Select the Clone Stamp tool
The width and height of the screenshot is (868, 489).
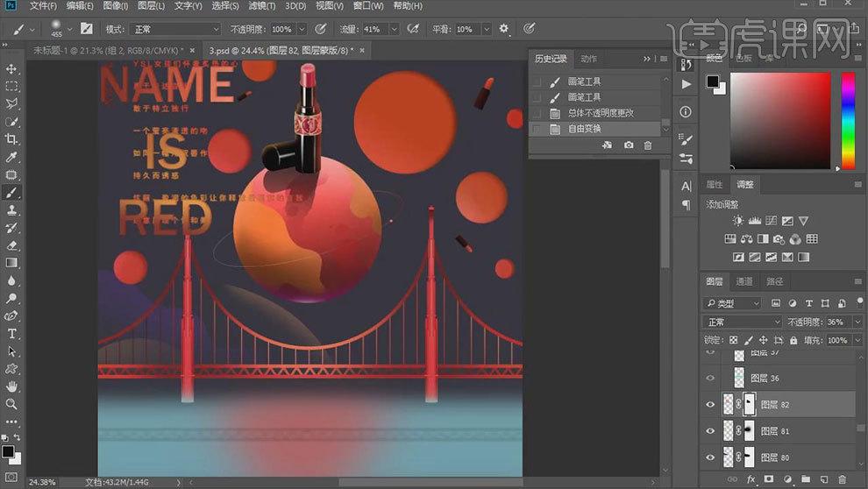point(11,210)
